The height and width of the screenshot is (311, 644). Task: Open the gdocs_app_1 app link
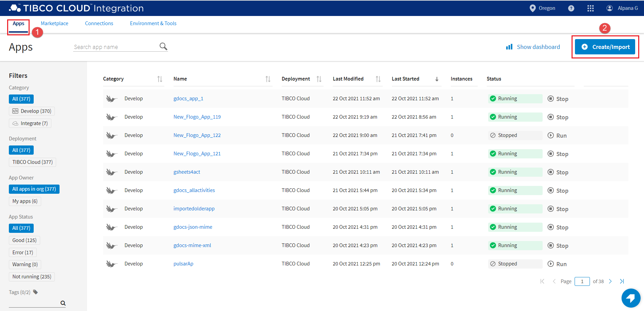(188, 99)
